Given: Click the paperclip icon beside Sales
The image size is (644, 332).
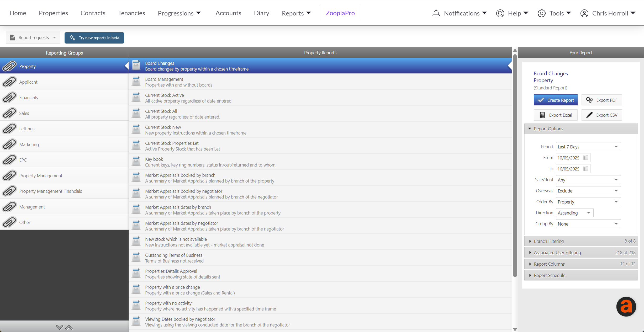Looking at the screenshot, I should point(9,113).
